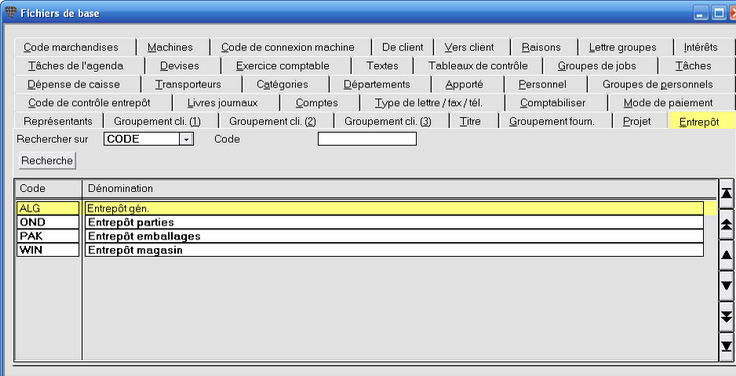
Task: Open Tableaux de contrôle tab
Action: [x=478, y=66]
